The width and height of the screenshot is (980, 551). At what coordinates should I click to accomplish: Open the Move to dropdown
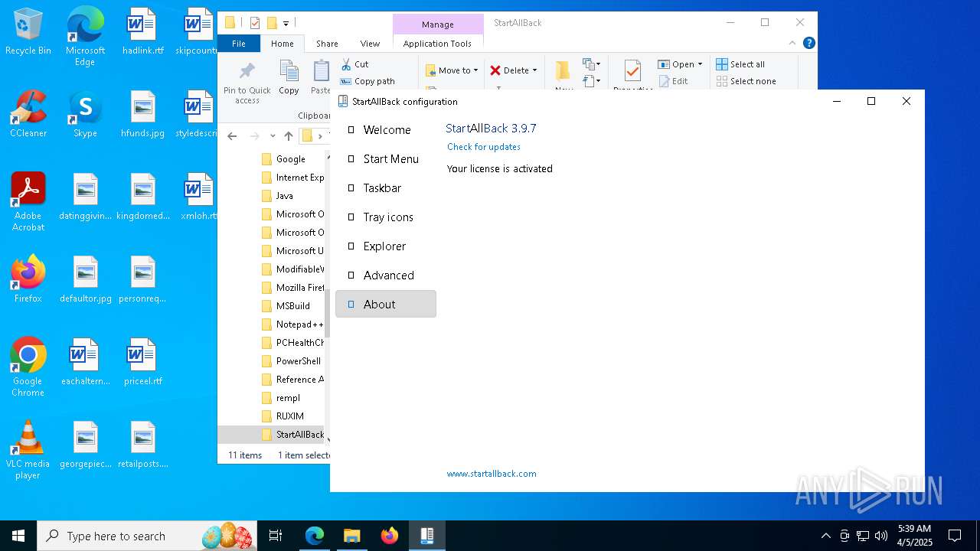pyautogui.click(x=452, y=70)
